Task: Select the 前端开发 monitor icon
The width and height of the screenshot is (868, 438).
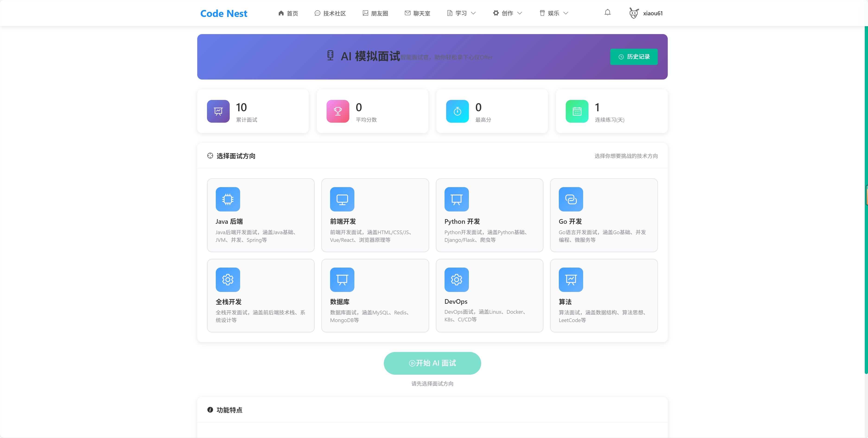Action: pyautogui.click(x=342, y=199)
